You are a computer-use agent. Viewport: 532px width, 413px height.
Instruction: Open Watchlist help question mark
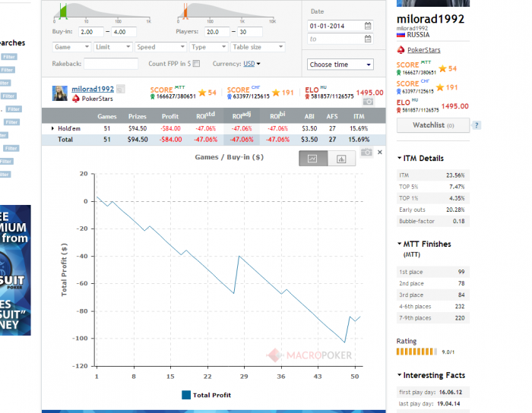pos(477,125)
